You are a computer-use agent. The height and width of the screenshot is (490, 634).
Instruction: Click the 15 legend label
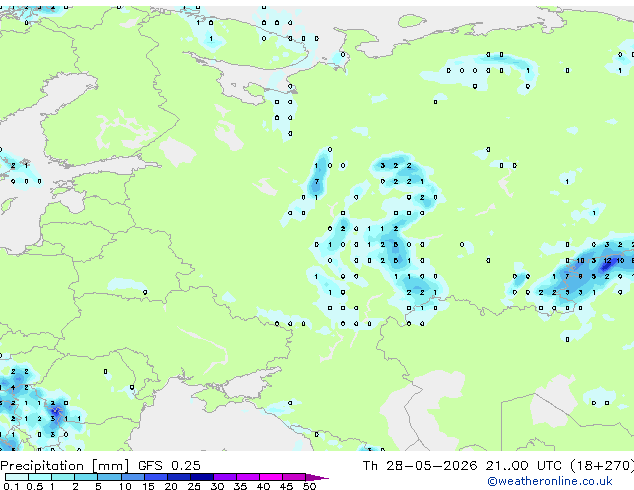coord(148,486)
